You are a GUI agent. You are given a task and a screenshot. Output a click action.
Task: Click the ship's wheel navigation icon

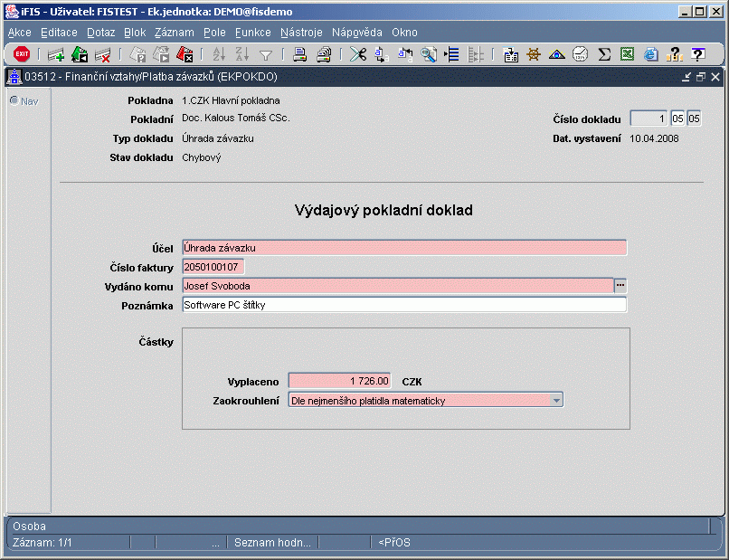(534, 54)
